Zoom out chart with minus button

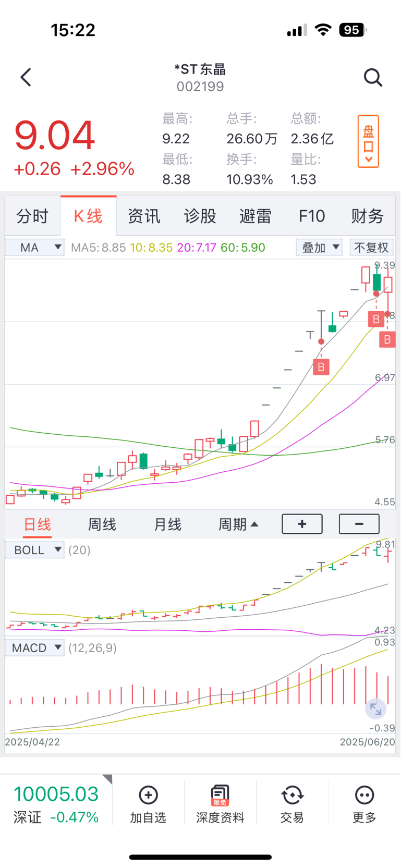point(359,524)
